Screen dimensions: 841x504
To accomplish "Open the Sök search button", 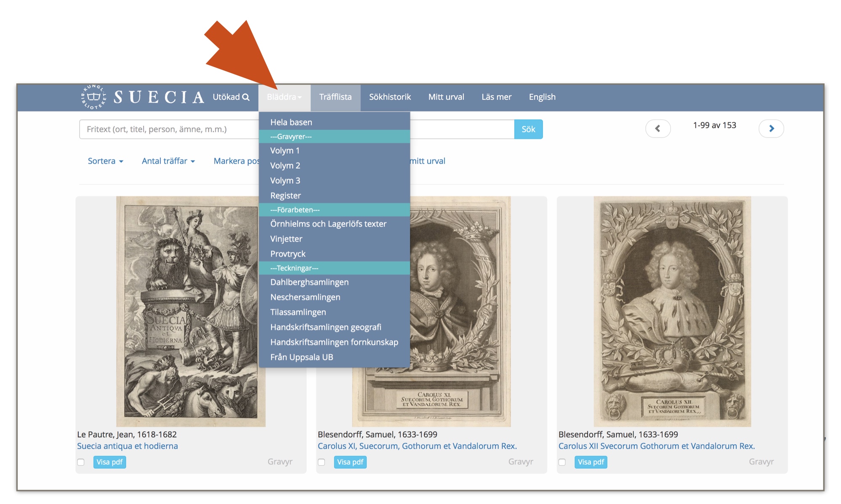I will 528,129.
